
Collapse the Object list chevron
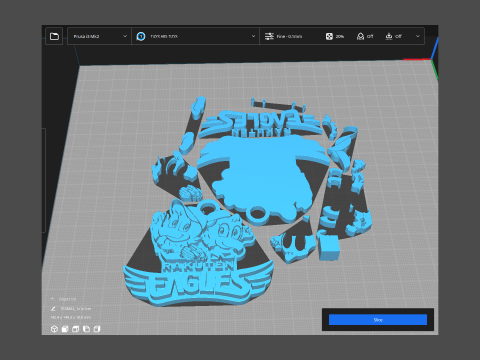click(52, 299)
